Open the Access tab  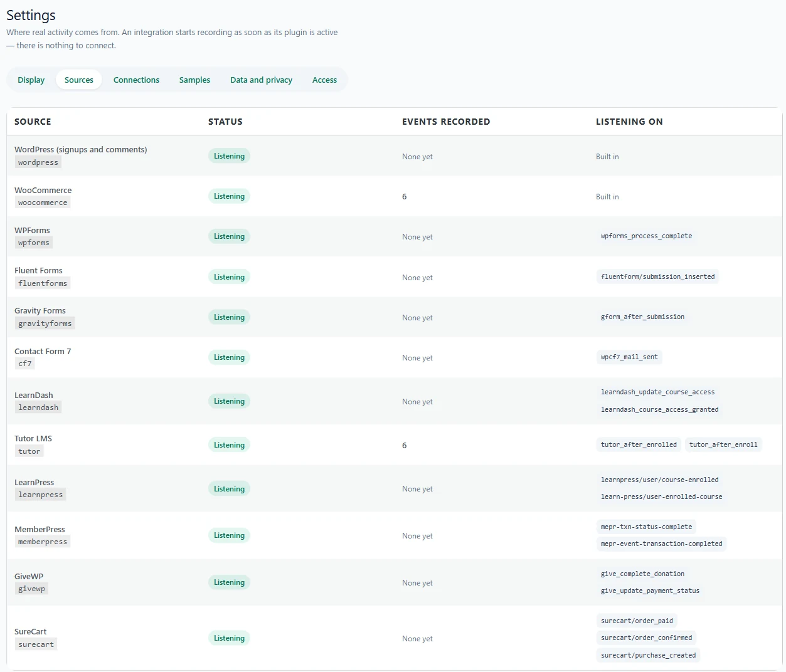(324, 80)
